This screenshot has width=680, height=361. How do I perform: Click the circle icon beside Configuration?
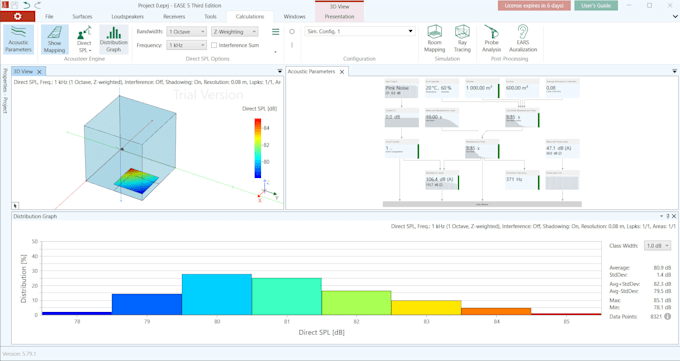[x=292, y=32]
